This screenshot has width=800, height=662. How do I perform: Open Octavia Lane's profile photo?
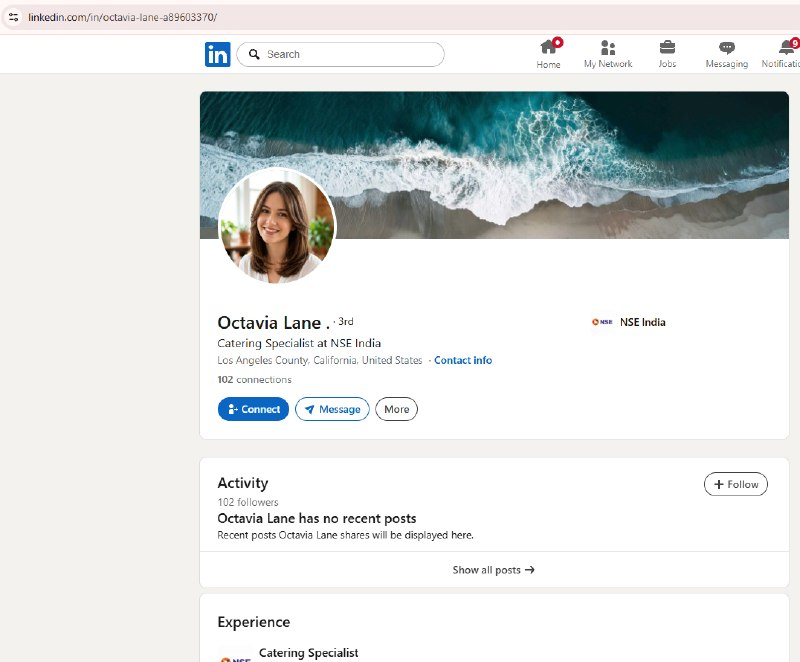tap(277, 225)
